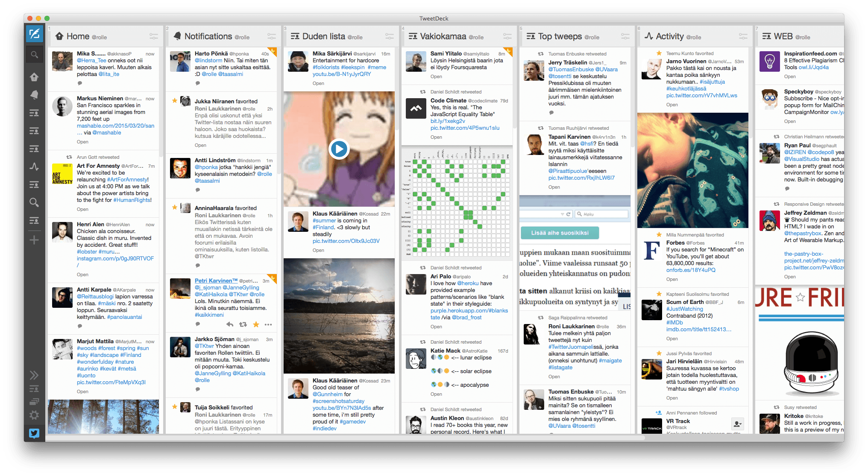Select the WEB column title
868x476 pixels.
tap(783, 36)
